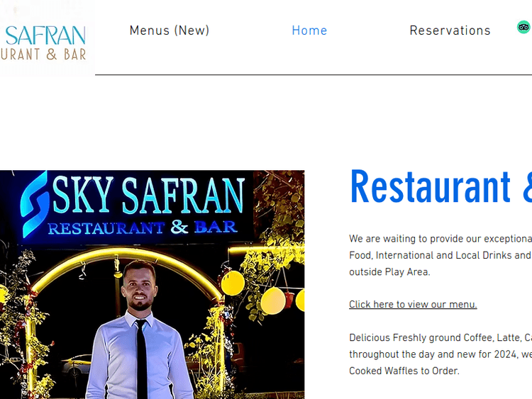Click here to view our menu link

click(413, 305)
